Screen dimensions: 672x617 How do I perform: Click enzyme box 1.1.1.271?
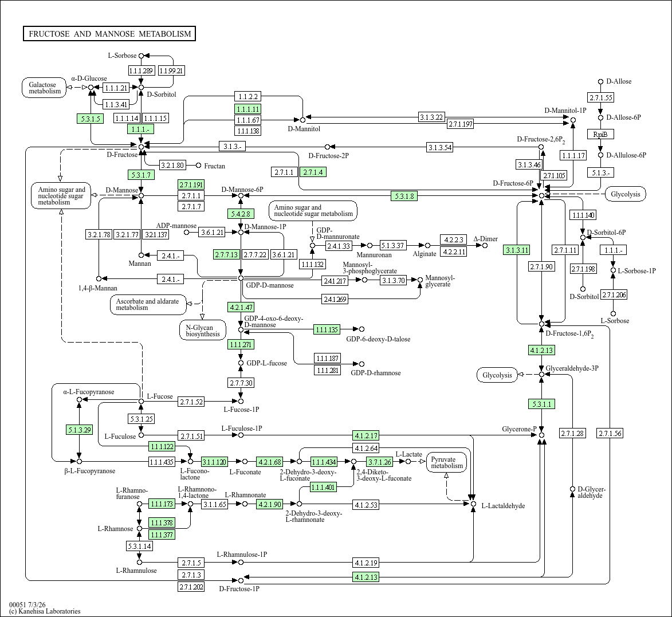241,344
